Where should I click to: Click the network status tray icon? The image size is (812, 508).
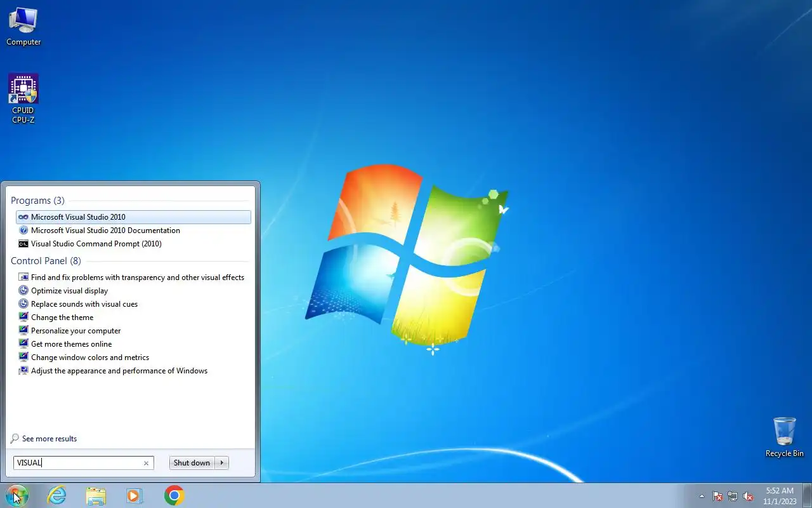tap(733, 496)
